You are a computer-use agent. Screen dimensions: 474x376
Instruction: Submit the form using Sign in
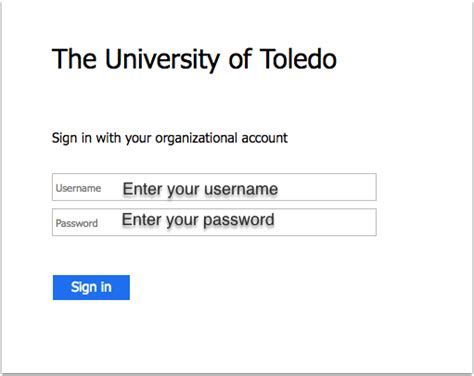(91, 287)
